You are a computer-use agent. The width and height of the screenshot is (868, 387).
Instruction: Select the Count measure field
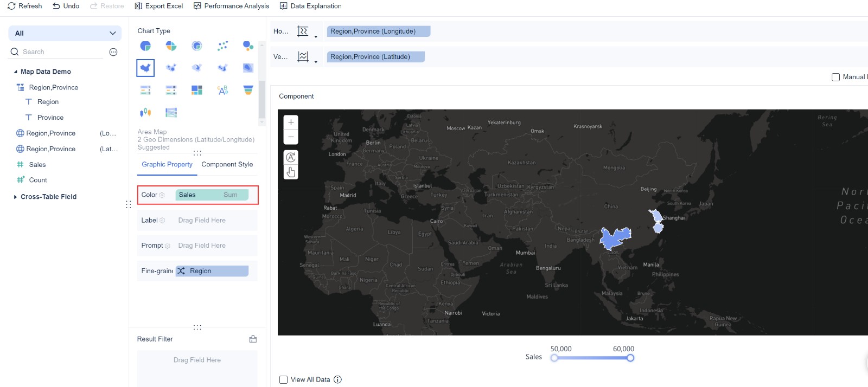click(x=37, y=180)
